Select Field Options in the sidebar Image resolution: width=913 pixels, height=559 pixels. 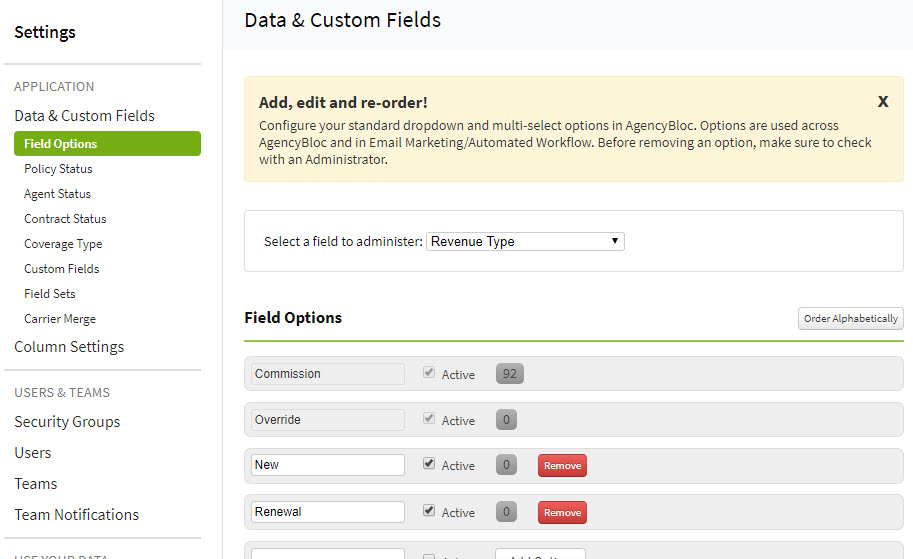pos(107,143)
